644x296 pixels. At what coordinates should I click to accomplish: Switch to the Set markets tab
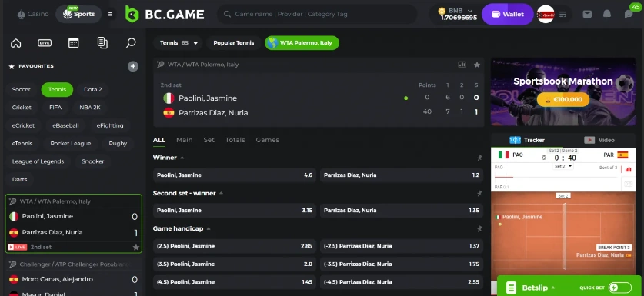click(209, 140)
